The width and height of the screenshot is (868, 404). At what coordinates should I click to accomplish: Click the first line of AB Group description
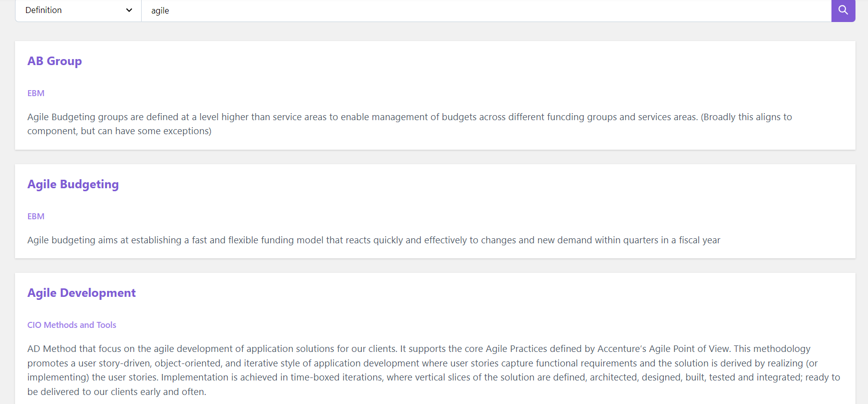[x=409, y=117]
